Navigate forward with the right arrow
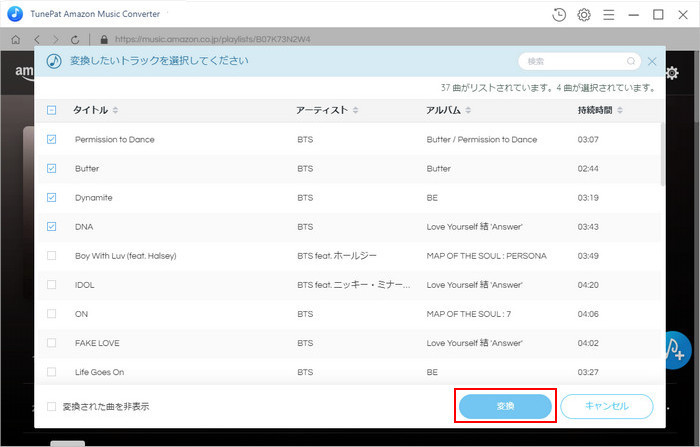700x447 pixels. (55, 40)
